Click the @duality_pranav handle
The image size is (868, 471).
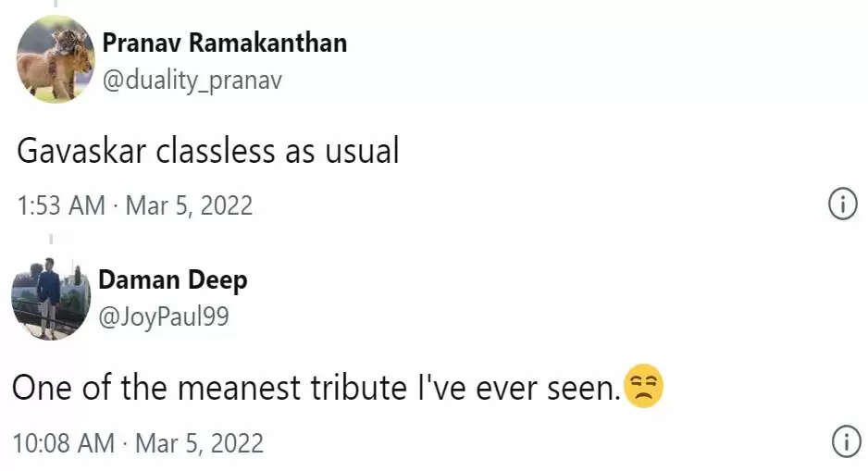click(x=192, y=81)
